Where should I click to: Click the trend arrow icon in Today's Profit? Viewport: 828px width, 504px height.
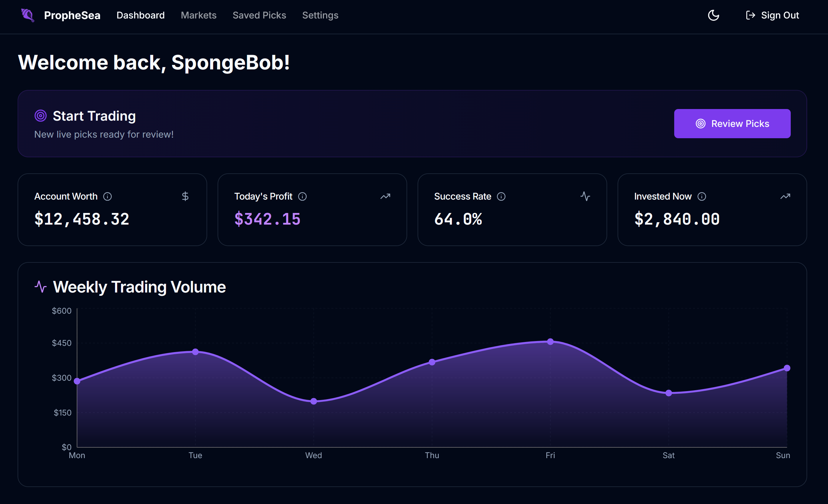click(385, 196)
